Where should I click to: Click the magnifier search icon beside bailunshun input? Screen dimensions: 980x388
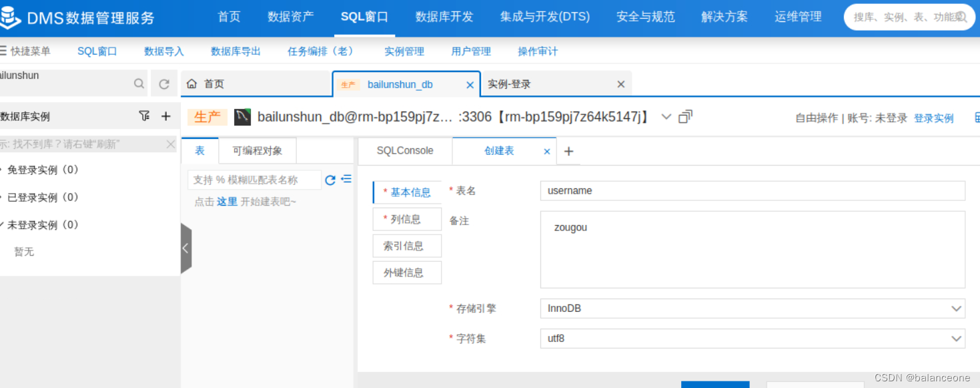click(139, 83)
